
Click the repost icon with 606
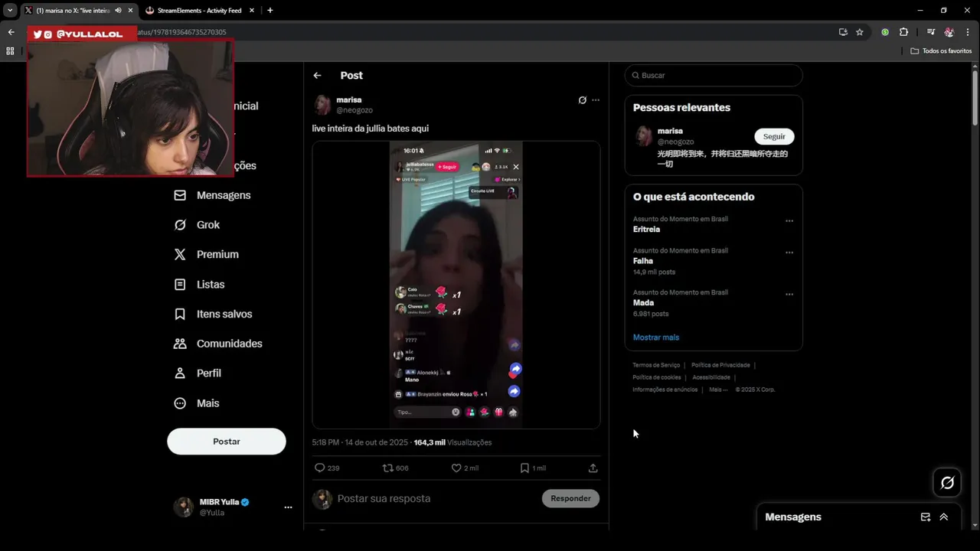pyautogui.click(x=387, y=468)
